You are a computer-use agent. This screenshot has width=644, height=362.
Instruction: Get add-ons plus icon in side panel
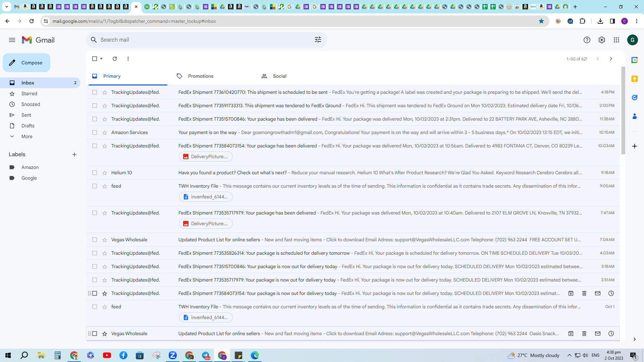[x=635, y=146]
